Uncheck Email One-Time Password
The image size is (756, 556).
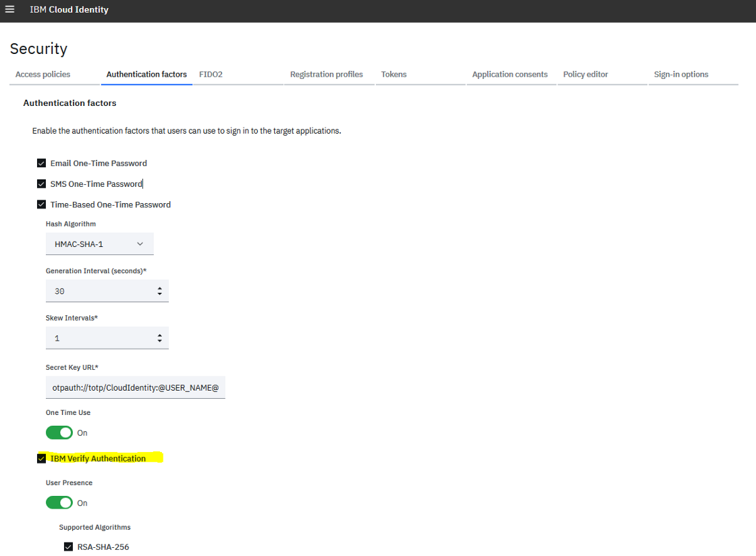coord(41,163)
